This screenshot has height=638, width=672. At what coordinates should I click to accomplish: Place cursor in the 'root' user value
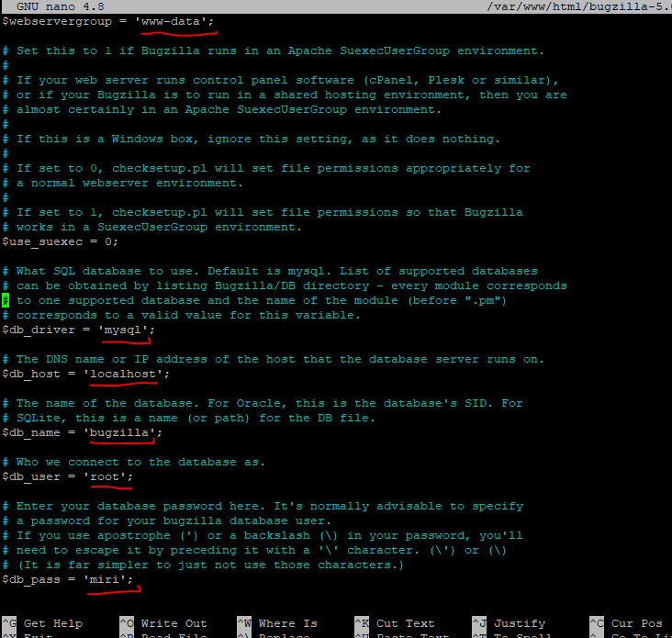click(x=111, y=476)
